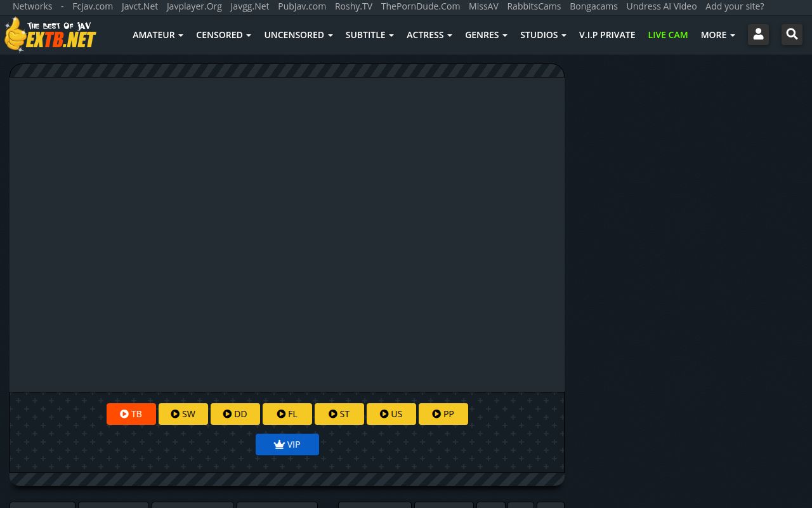Screen dimensions: 812x508
Task: Open the STUDIOS dropdown
Action: point(543,35)
